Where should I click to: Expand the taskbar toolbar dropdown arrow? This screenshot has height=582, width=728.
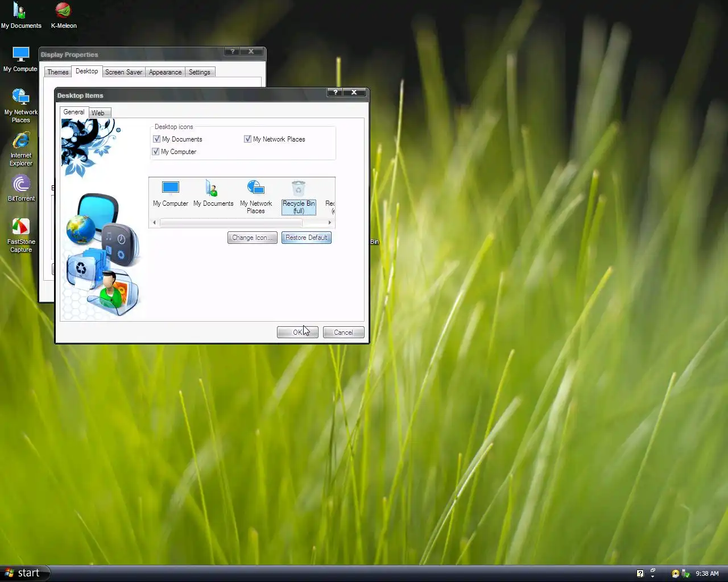pyautogui.click(x=653, y=577)
